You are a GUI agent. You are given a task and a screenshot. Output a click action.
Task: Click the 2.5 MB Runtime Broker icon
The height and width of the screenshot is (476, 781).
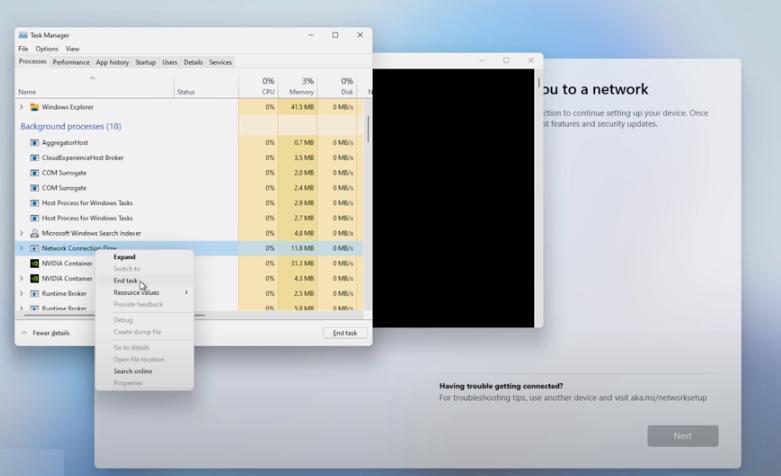click(x=34, y=293)
